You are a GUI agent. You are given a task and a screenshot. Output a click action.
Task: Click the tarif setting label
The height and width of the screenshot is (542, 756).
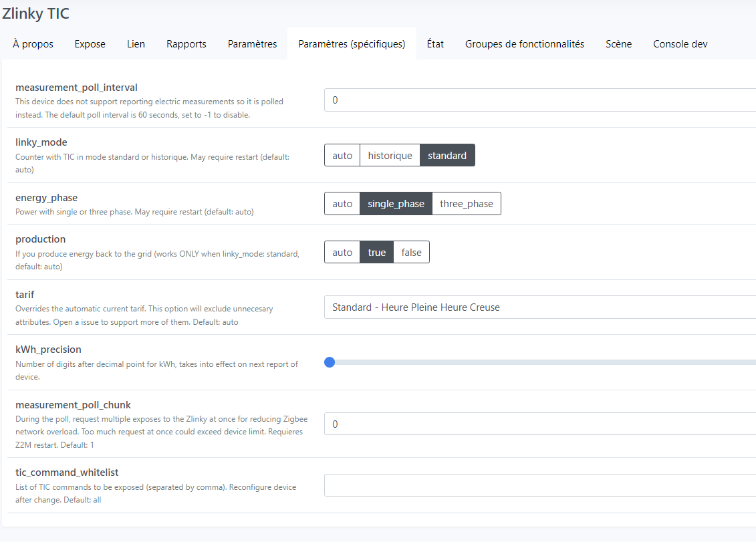[25, 295]
